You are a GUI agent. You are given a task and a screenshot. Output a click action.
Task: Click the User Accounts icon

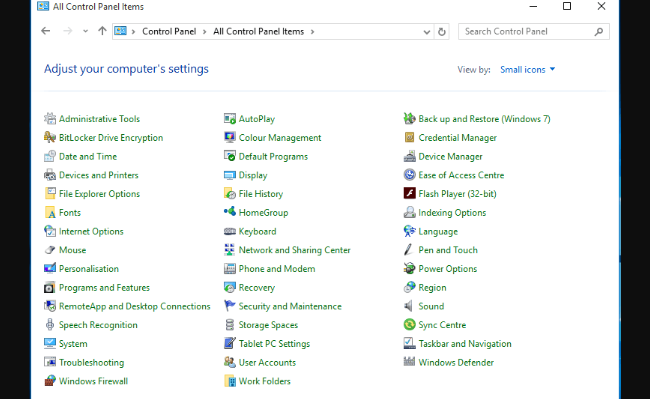pyautogui.click(x=230, y=362)
